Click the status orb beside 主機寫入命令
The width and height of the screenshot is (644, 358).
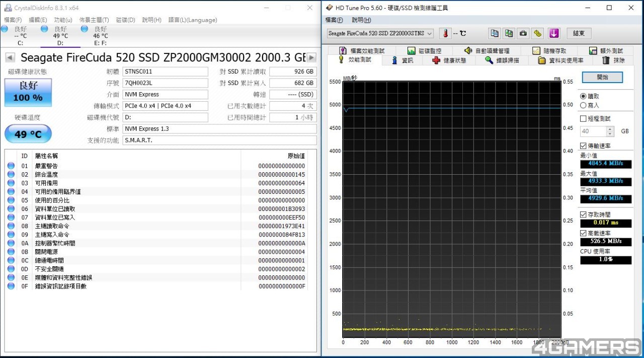coord(11,235)
